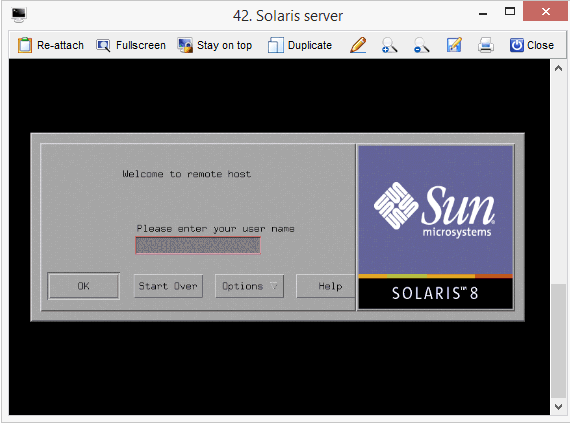Screen dimensions: 570x424
Task: Click the Help button
Action: [x=326, y=286]
